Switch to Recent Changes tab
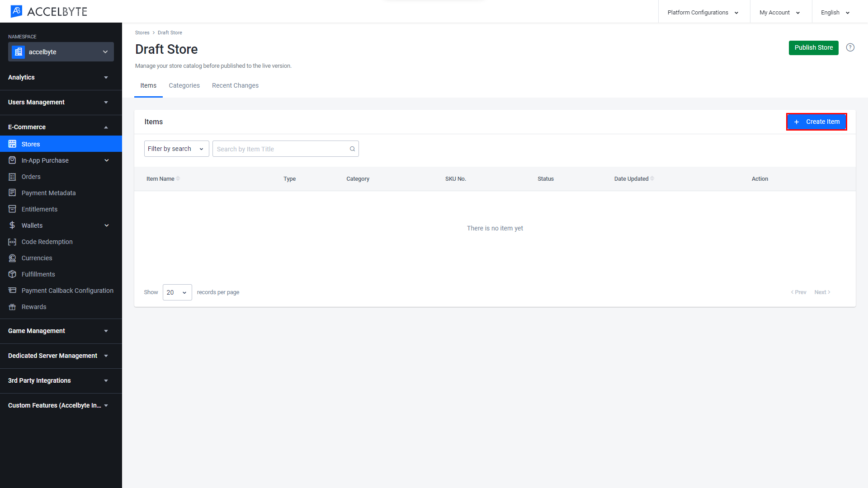 tap(235, 85)
